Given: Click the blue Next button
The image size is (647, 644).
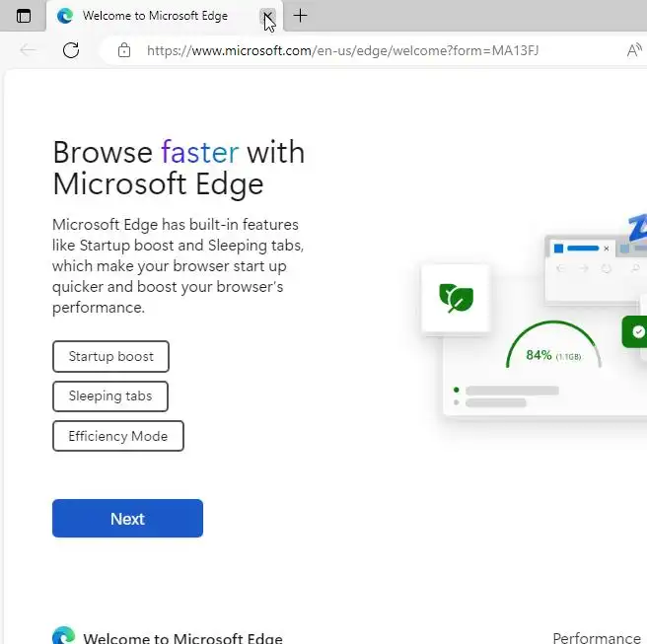Looking at the screenshot, I should (127, 519).
